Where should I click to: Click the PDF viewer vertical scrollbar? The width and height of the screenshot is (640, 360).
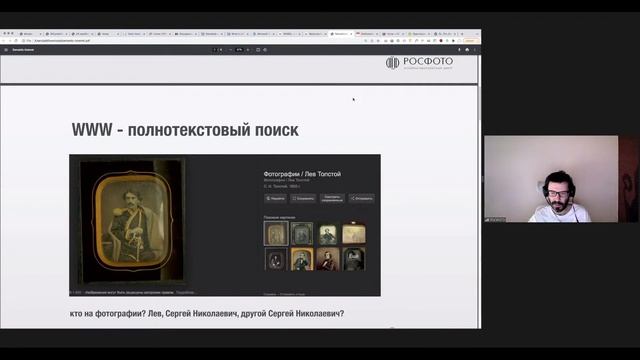pos(479,192)
